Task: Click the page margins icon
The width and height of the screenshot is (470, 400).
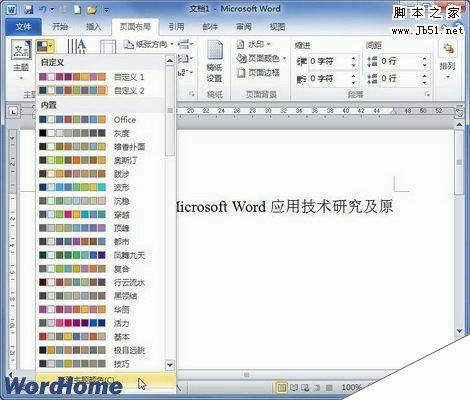Action: click(x=108, y=47)
